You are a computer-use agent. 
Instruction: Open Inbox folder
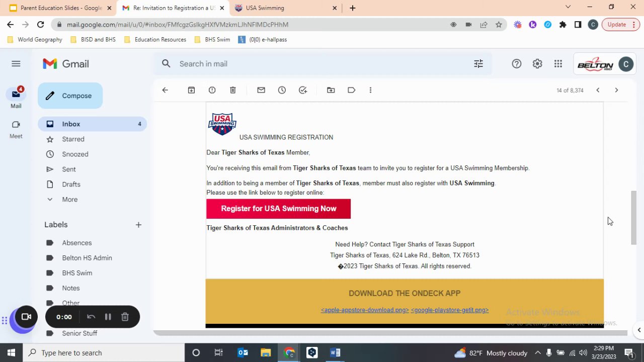(93, 124)
